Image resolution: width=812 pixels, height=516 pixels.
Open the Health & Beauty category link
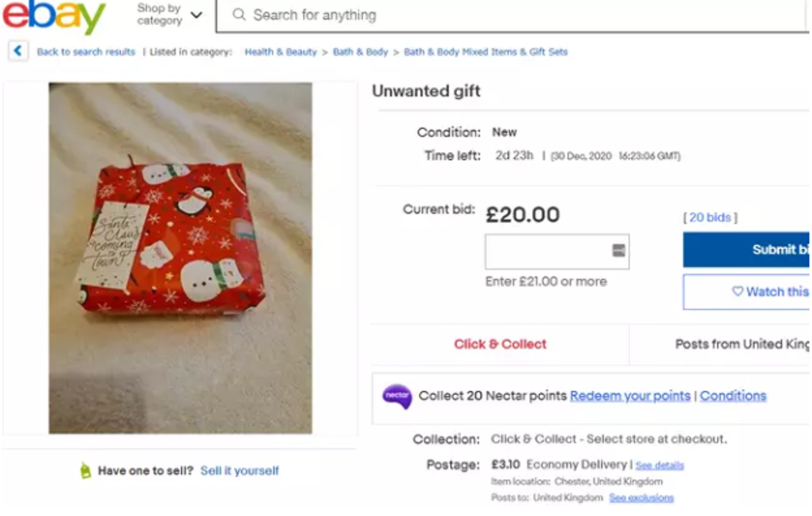280,52
